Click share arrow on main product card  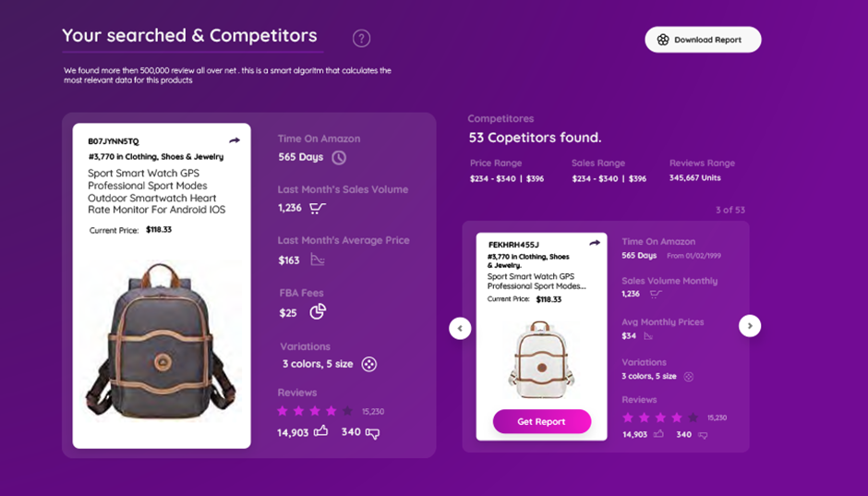(235, 140)
